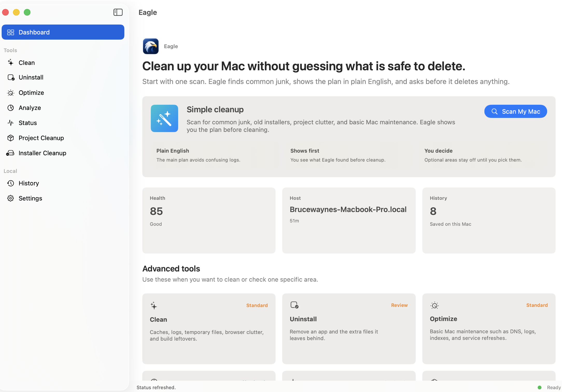Click the Dashboard grid icon
Image resolution: width=562 pixels, height=392 pixels.
tap(11, 32)
